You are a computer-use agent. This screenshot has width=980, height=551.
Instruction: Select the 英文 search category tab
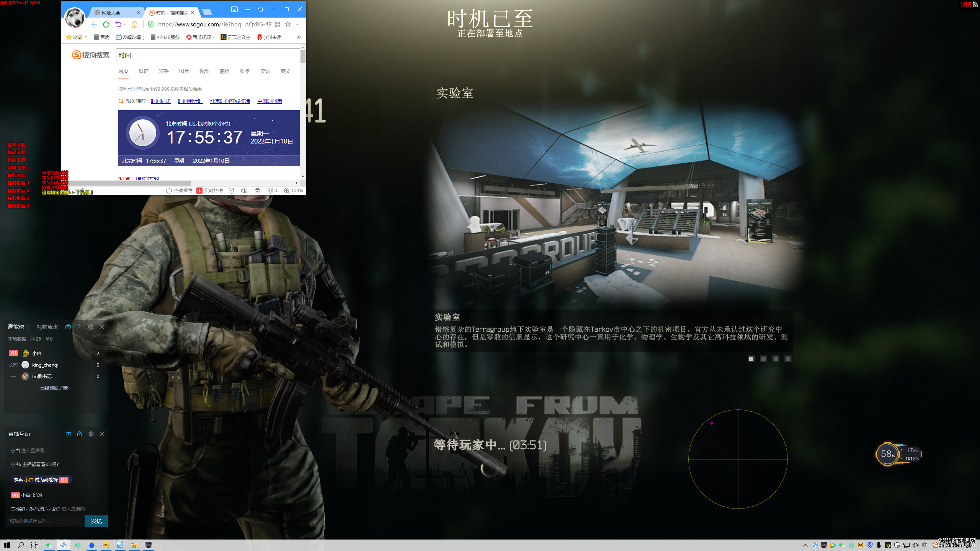pos(286,71)
